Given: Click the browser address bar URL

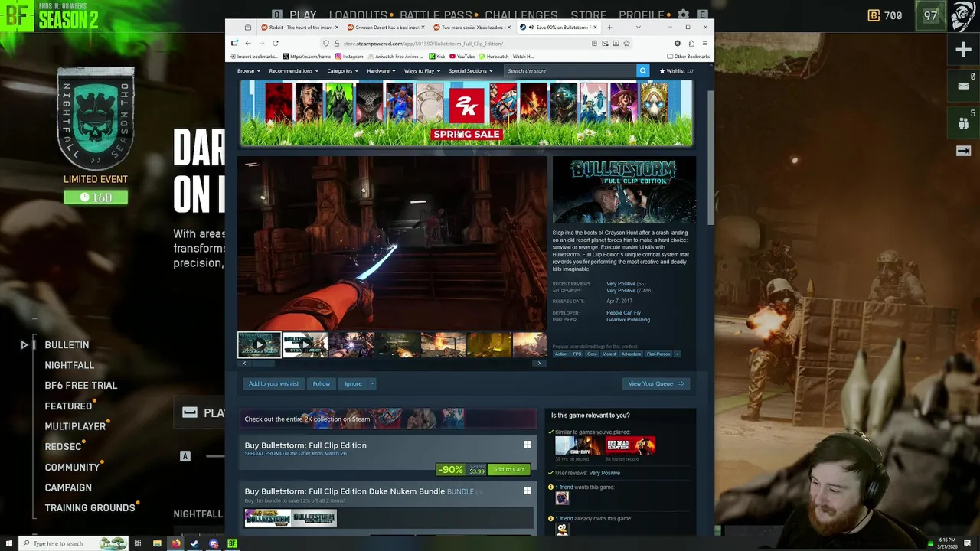Looking at the screenshot, I should 423,43.
